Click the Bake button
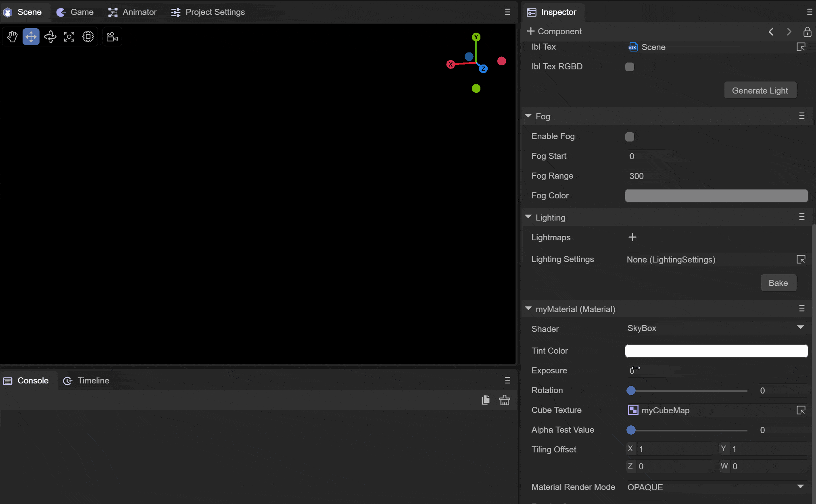 pos(778,283)
